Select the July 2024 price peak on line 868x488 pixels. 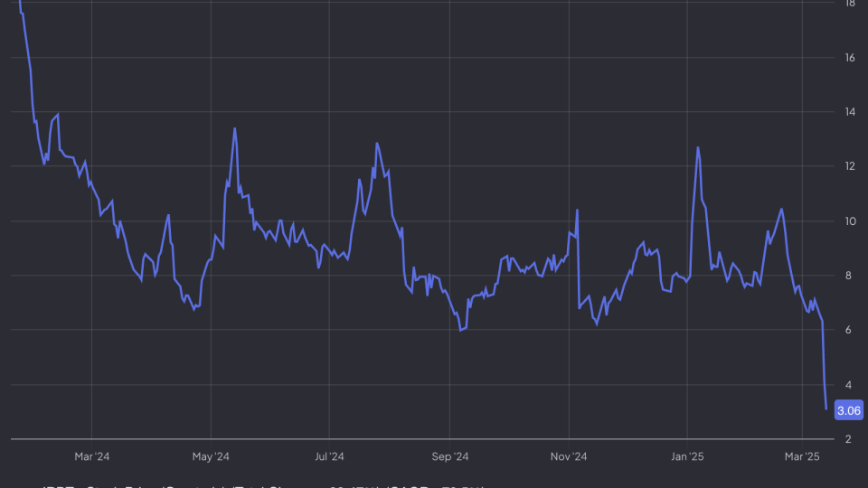click(x=377, y=143)
